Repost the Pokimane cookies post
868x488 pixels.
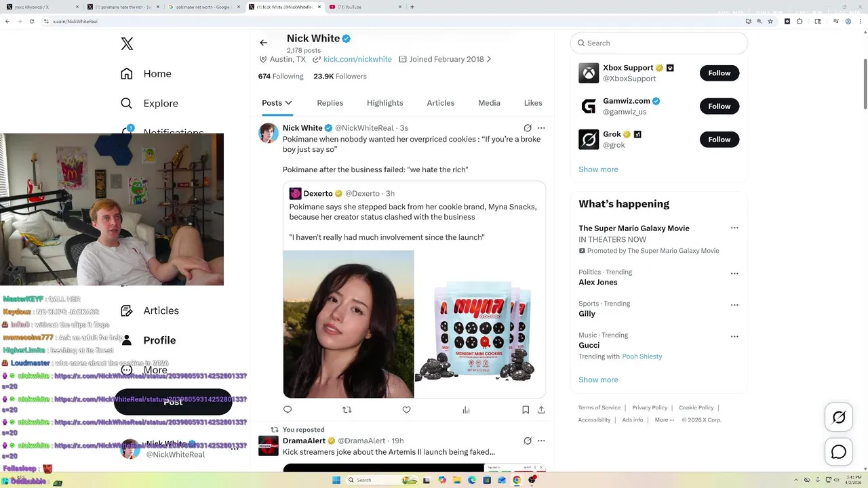pyautogui.click(x=347, y=409)
